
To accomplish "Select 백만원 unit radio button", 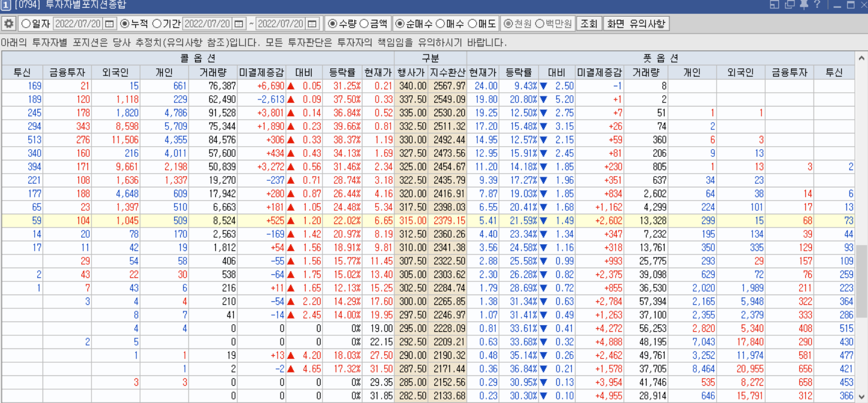I will pyautogui.click(x=553, y=24).
